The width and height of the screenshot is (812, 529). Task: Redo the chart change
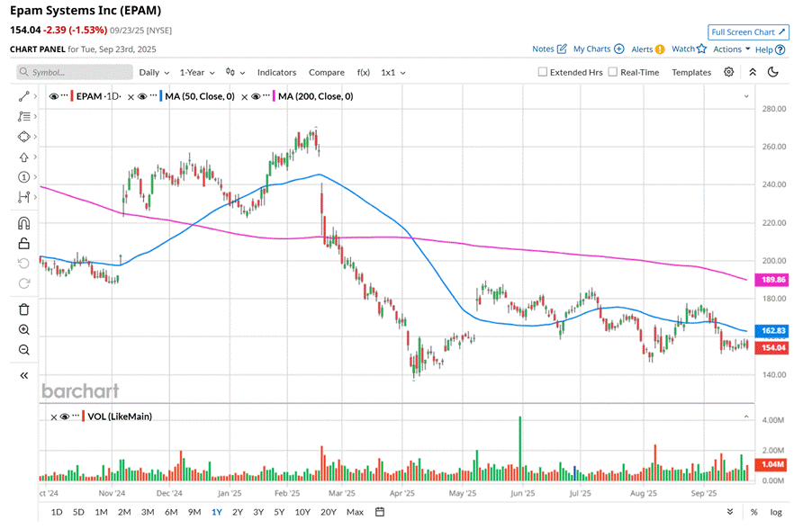click(23, 283)
